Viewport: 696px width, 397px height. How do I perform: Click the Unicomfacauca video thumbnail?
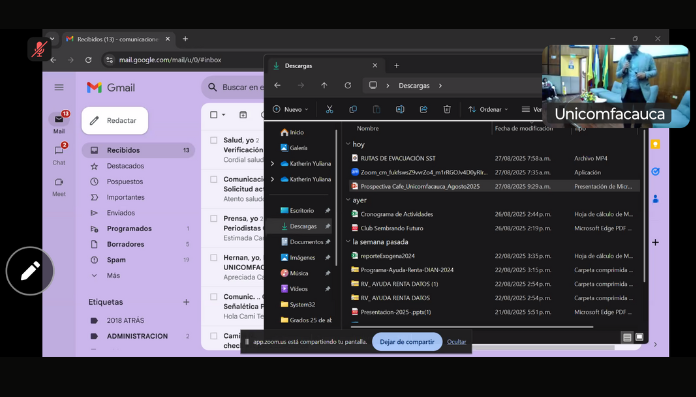(616, 86)
